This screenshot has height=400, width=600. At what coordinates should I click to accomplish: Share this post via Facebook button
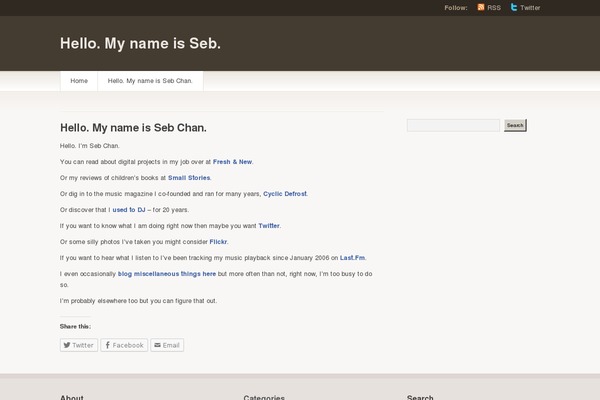point(124,345)
